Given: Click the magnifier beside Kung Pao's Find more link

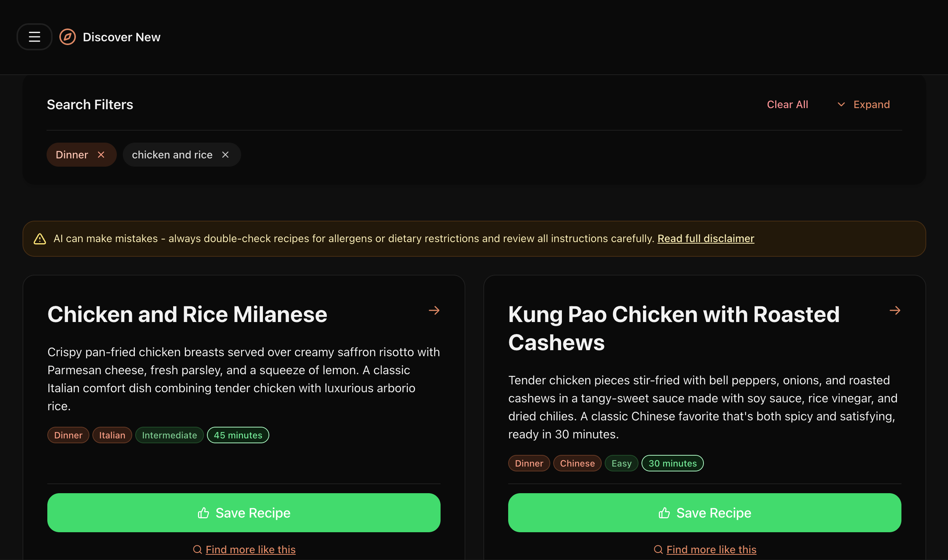Looking at the screenshot, I should click(659, 549).
